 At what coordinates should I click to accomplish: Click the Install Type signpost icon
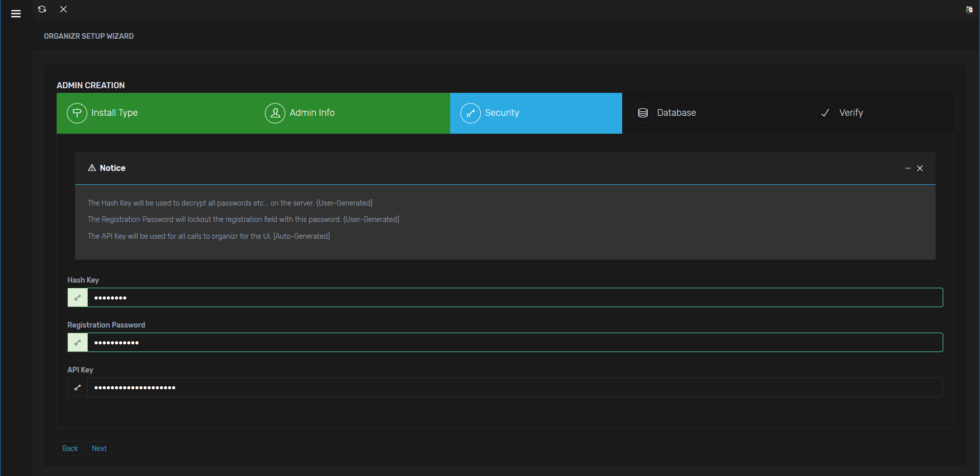(x=77, y=113)
